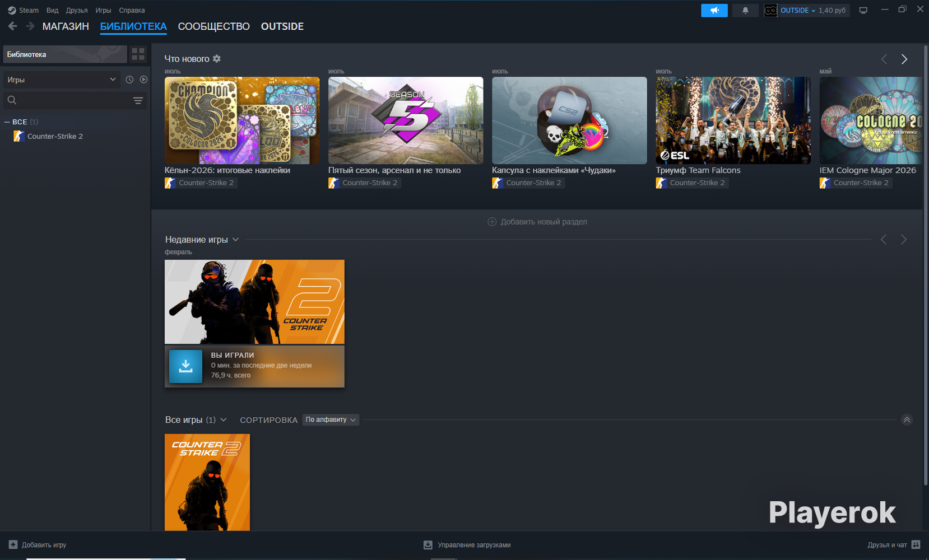Open Counter-Strike 2 cover in Все игры
Screen dimensions: 929x560
(207, 482)
